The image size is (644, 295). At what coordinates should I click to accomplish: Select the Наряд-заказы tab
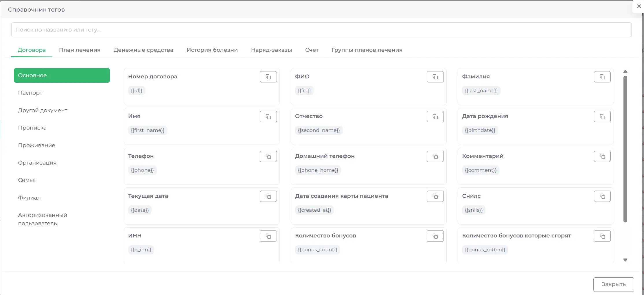point(271,50)
